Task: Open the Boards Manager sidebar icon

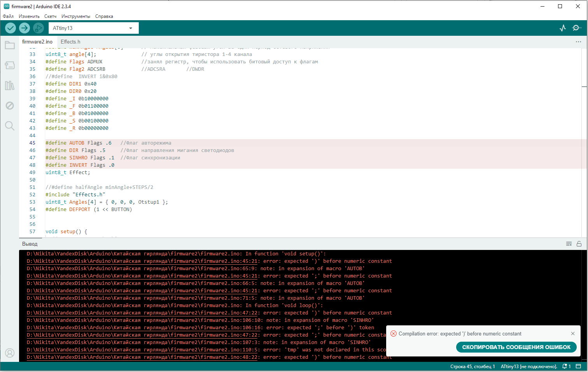Action: [x=10, y=65]
